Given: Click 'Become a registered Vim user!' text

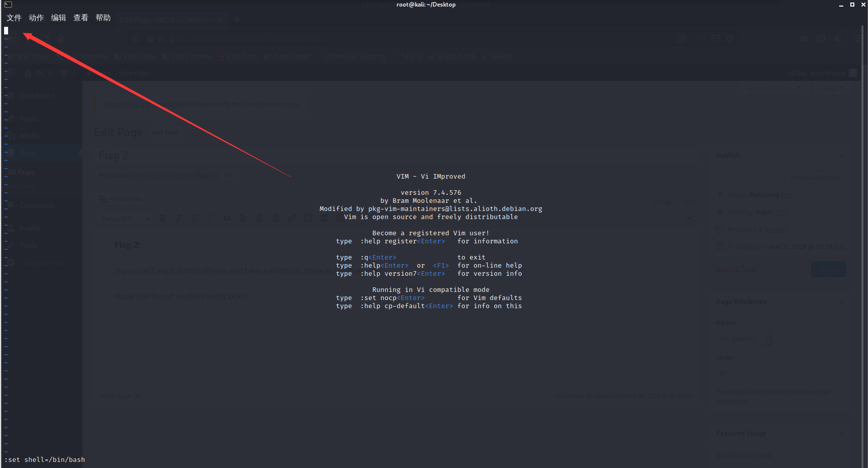Looking at the screenshot, I should pos(431,233).
